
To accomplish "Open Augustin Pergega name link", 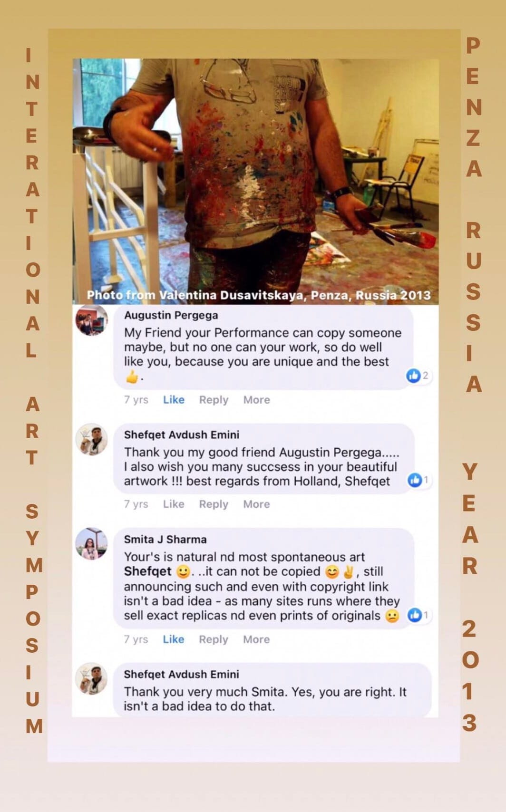I will pyautogui.click(x=171, y=315).
